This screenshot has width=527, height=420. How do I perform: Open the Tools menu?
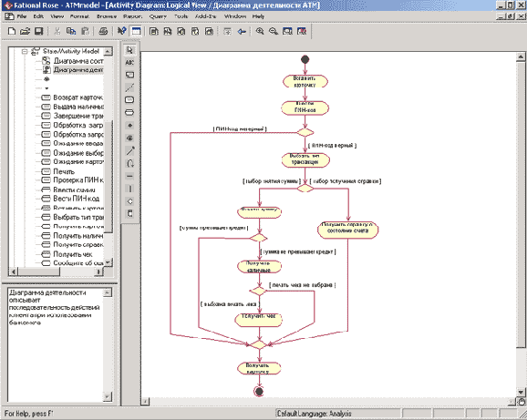tap(181, 16)
